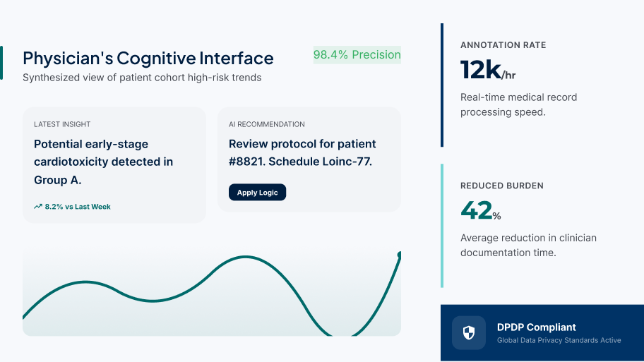Click the REDUCED BURDEN label
Image resolution: width=644 pixels, height=362 pixels.
502,186
